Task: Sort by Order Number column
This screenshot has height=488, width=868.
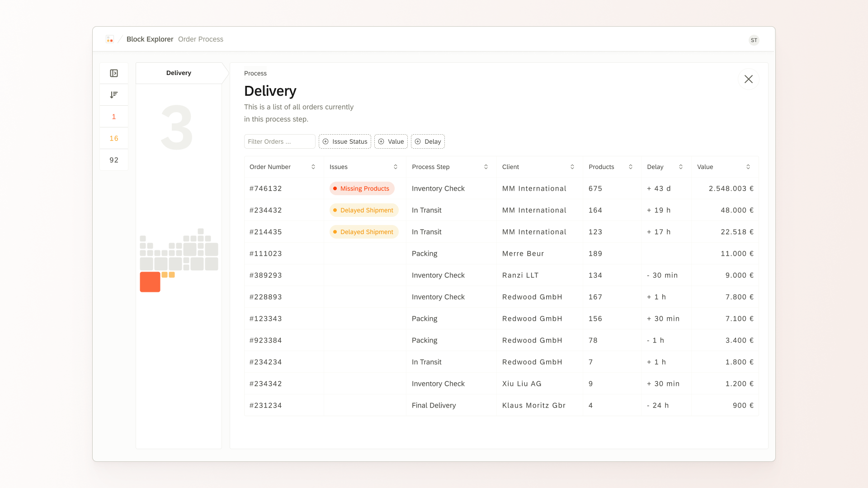Action: [x=313, y=167]
